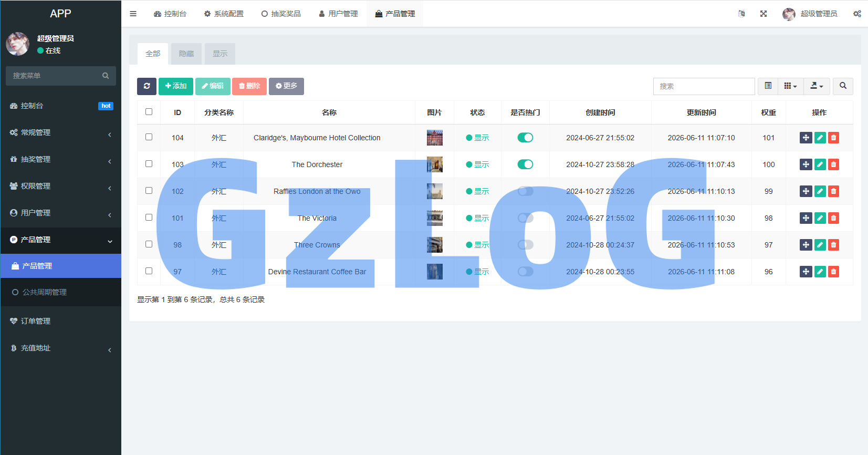Switch to the 隐藏 tab

[186, 54]
